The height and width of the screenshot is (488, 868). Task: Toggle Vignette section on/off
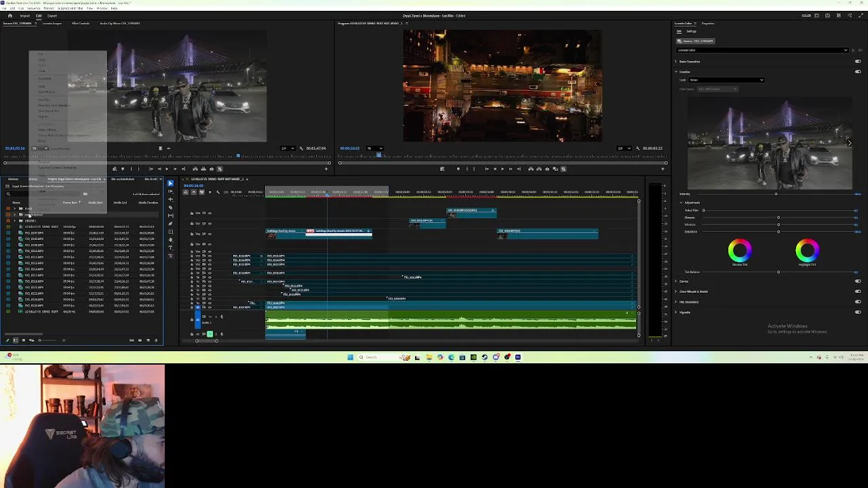(x=858, y=312)
